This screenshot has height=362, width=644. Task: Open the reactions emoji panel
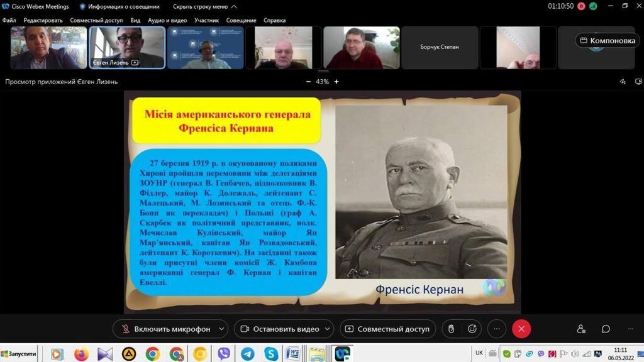[472, 329]
